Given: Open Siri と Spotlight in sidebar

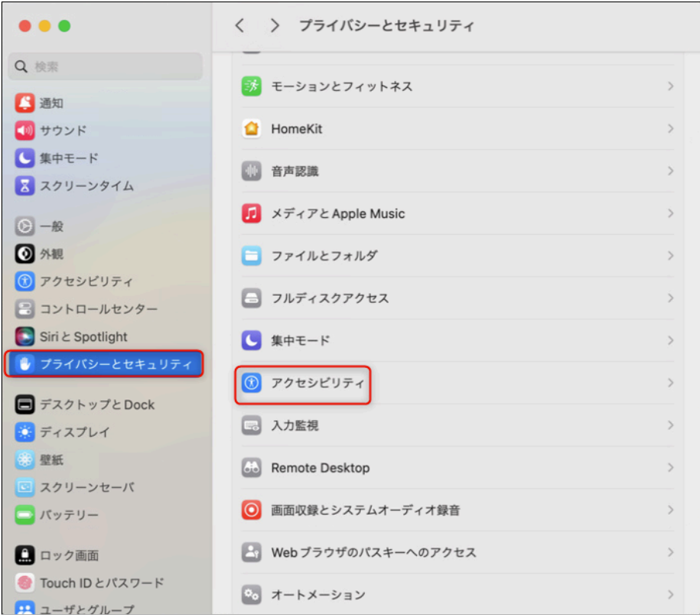Looking at the screenshot, I should point(83,337).
